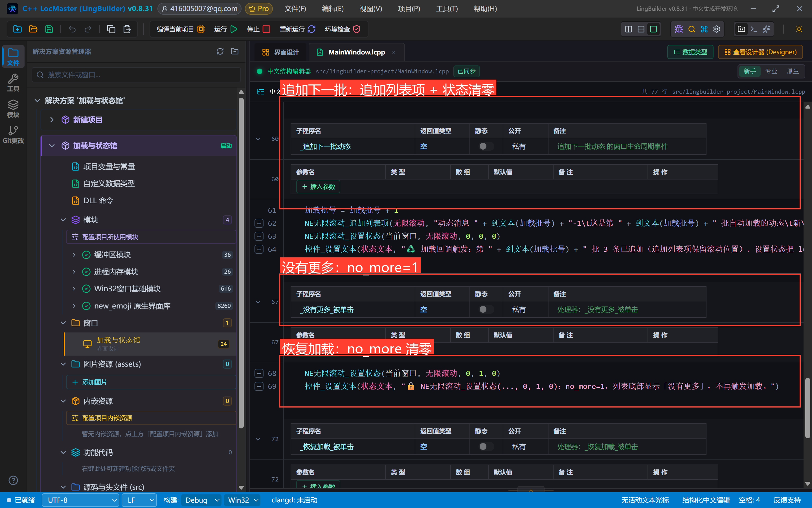812x508 pixels.
Task: Click 编译当前项目 button
Action: tap(181, 29)
